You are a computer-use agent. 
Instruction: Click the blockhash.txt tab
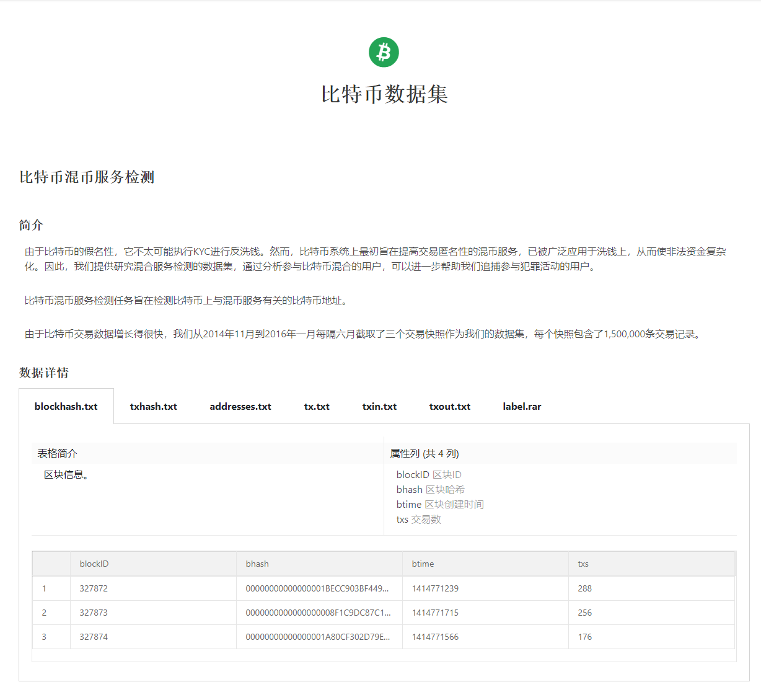click(66, 406)
